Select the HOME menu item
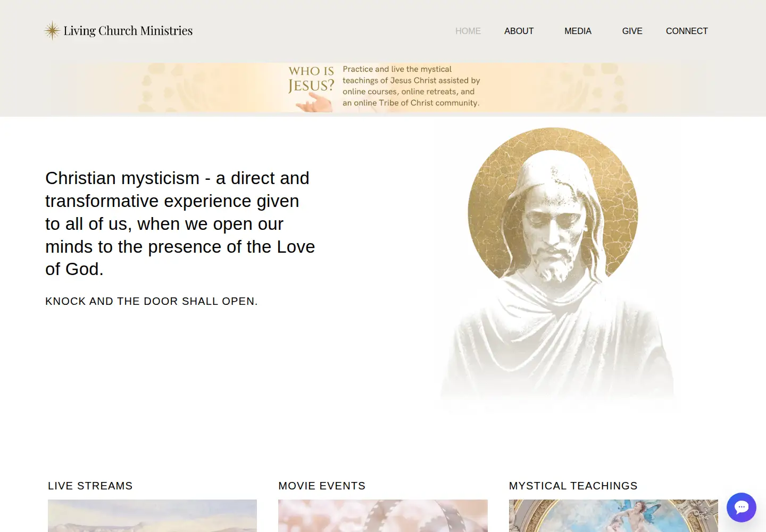Screen dimensions: 766x532 tap(468, 31)
